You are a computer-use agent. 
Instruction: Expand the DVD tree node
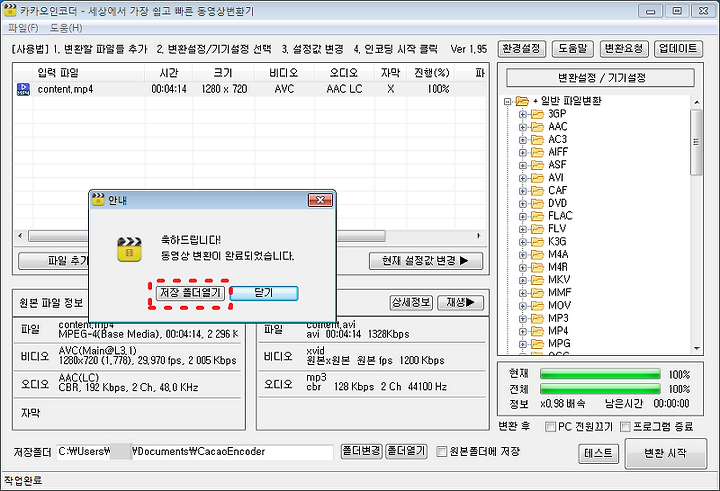[523, 204]
